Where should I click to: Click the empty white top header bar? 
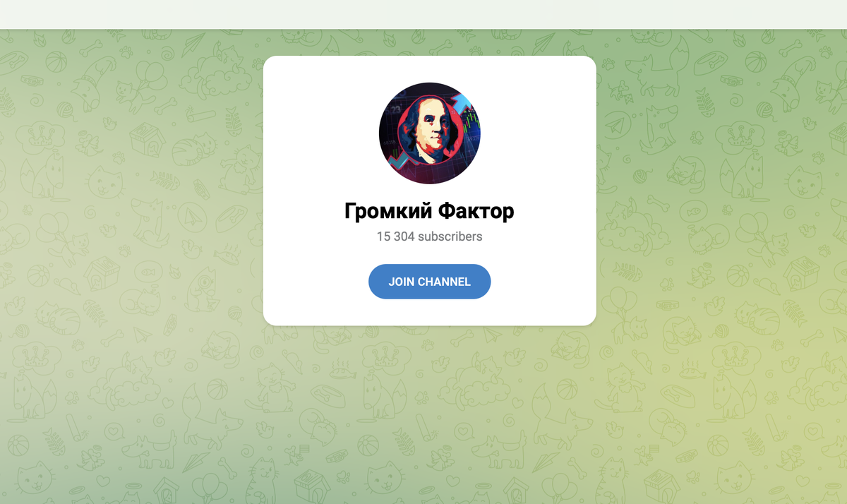click(x=423, y=14)
